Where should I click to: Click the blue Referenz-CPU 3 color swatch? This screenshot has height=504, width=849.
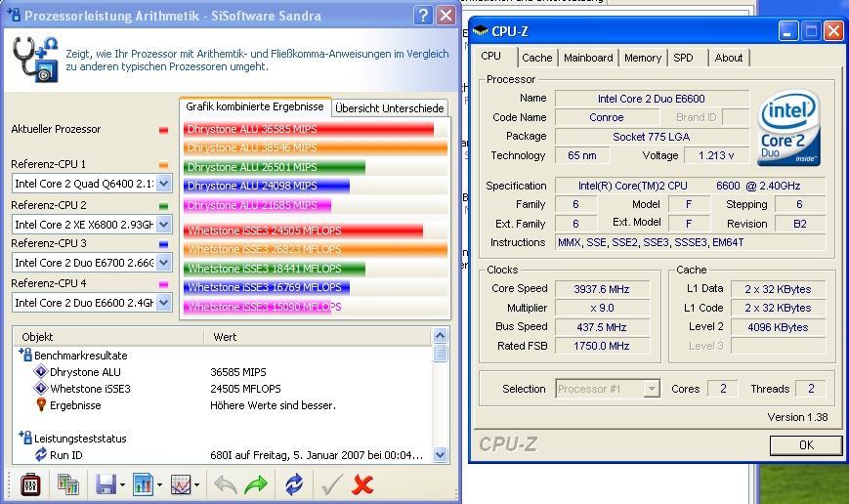coord(163,244)
